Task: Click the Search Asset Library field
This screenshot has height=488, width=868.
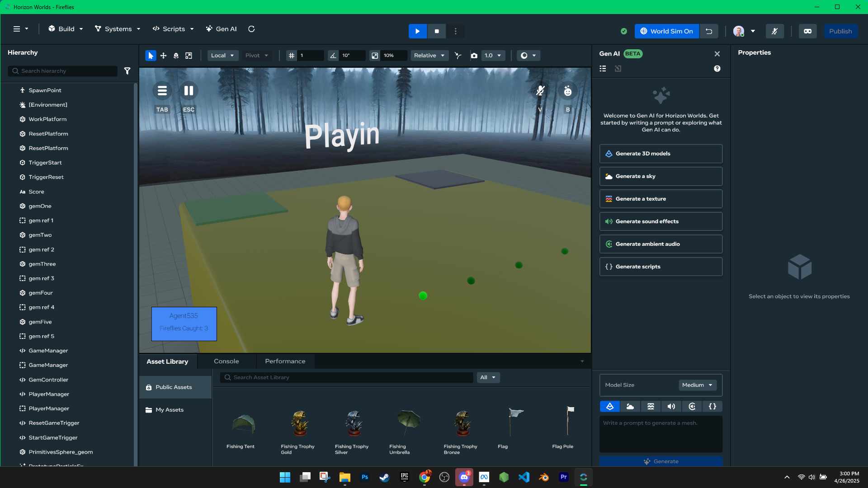Action: coord(348,377)
